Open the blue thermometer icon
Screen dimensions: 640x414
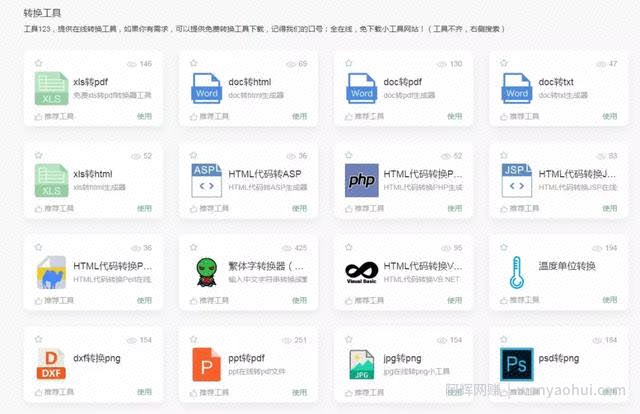(x=517, y=272)
